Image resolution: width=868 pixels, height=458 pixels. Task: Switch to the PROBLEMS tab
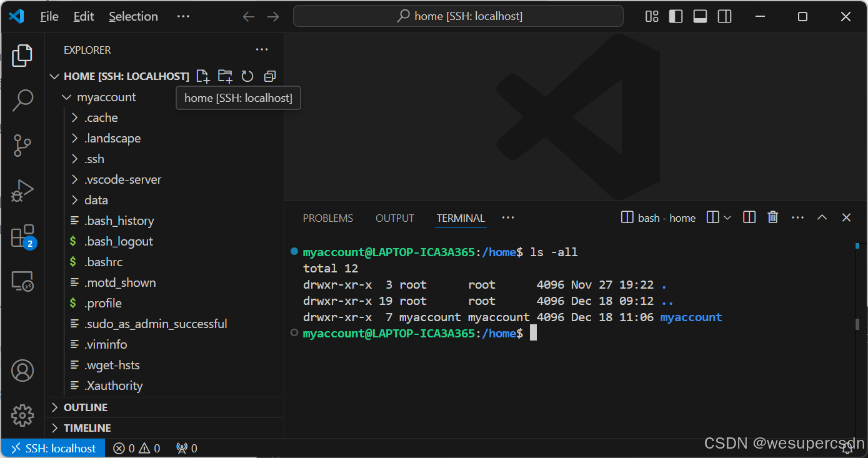[x=328, y=218]
